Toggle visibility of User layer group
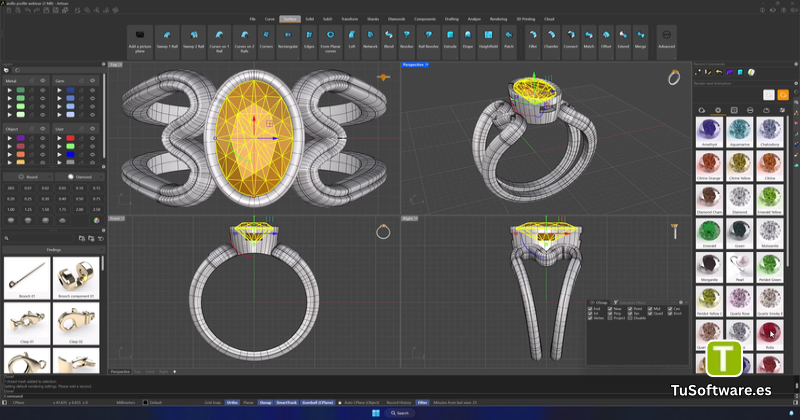 click(92, 129)
